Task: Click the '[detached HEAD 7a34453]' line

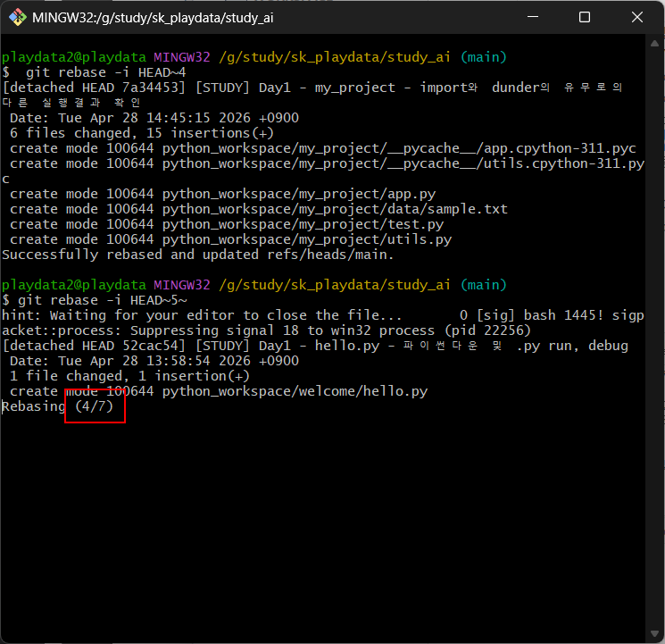Action: (312, 88)
